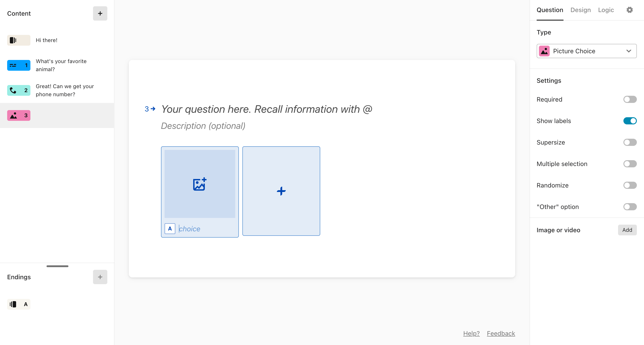Click the Endings heading
Screen dimensions: 644x345
click(19, 277)
